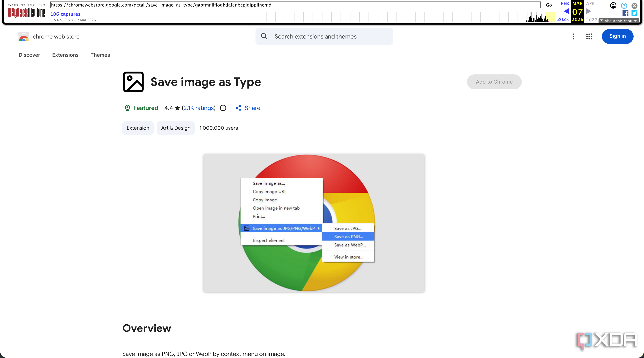The width and height of the screenshot is (644, 358).
Task: Click the Chrome Web Store logo icon
Action: [24, 37]
